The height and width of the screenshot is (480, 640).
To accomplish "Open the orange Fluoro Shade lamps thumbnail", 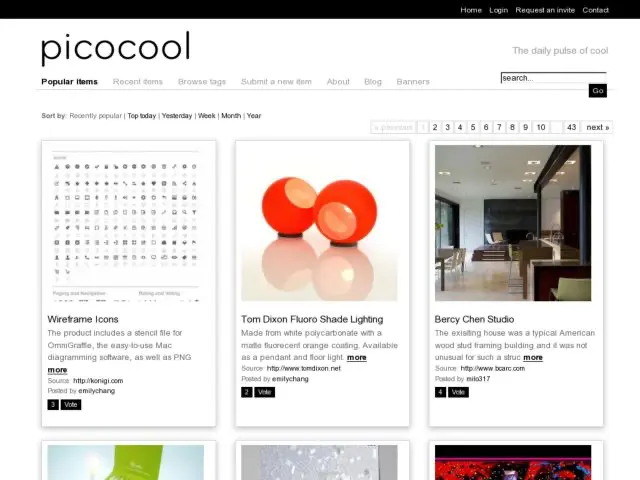I will (319, 223).
